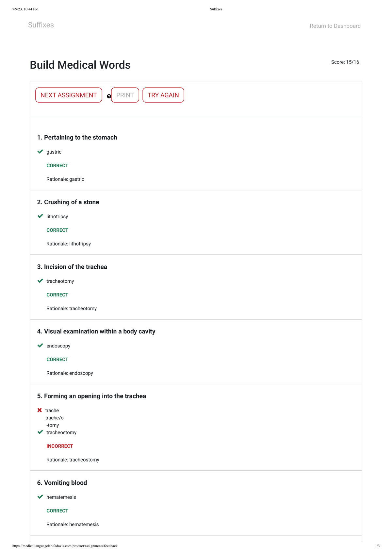Click the green checkmark beside tracheostomy
The image size is (392, 555).
point(40,432)
